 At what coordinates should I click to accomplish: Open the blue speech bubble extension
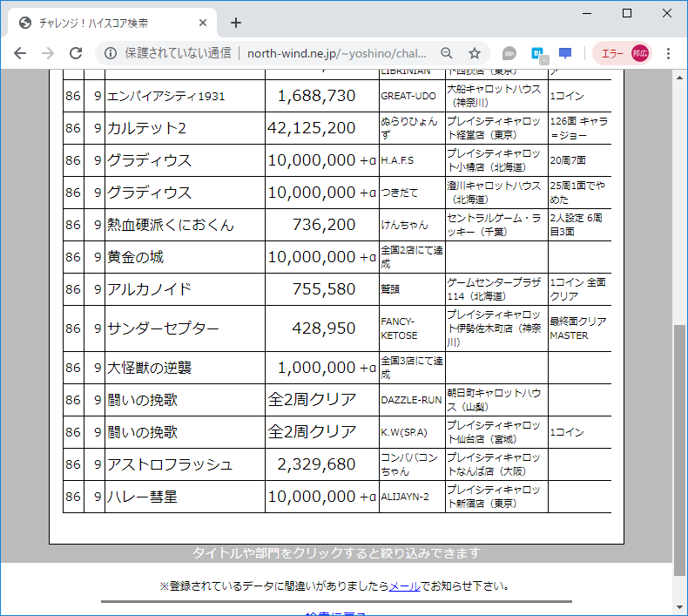click(x=565, y=53)
